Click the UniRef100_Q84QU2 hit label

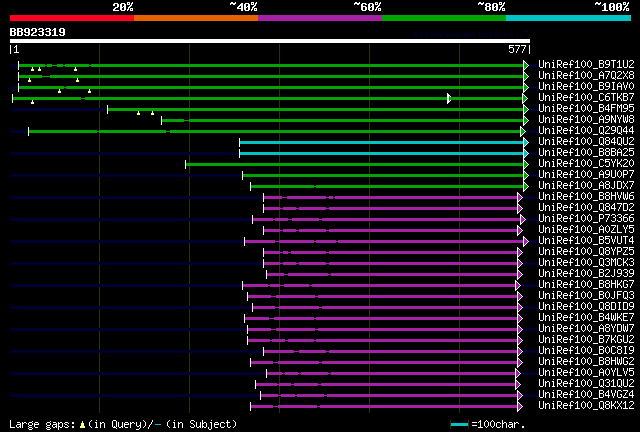pyautogui.click(x=586, y=141)
